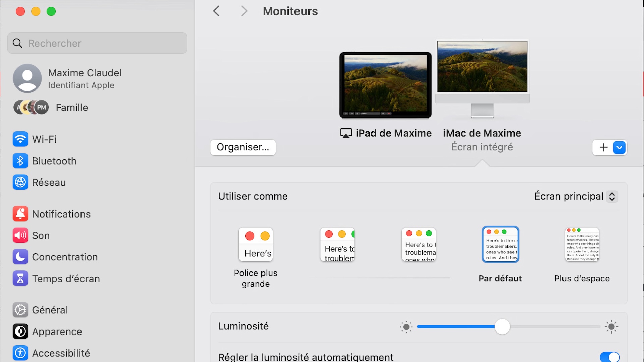This screenshot has width=644, height=362.
Task: Click the Rechercher search field
Action: [97, 43]
